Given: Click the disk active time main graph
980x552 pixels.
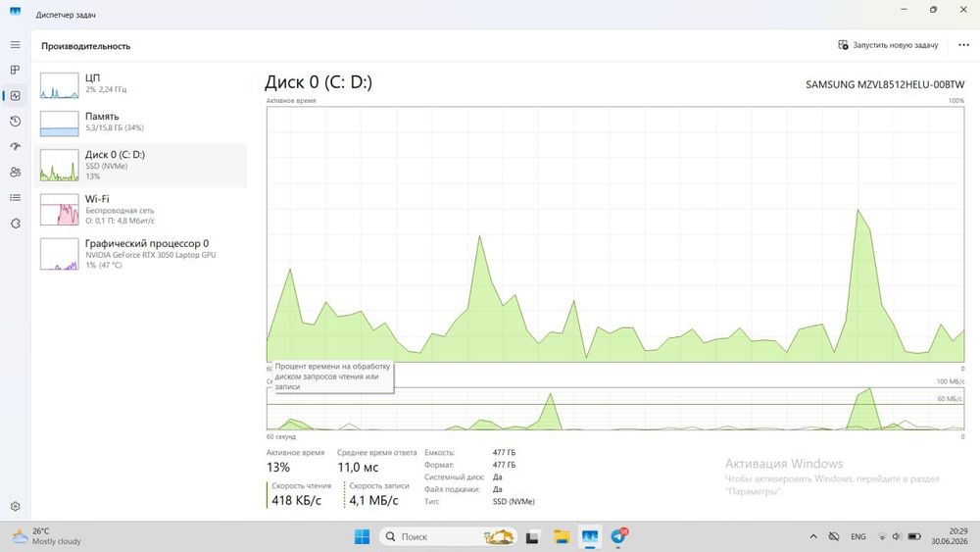Looking at the screenshot, I should click(615, 233).
